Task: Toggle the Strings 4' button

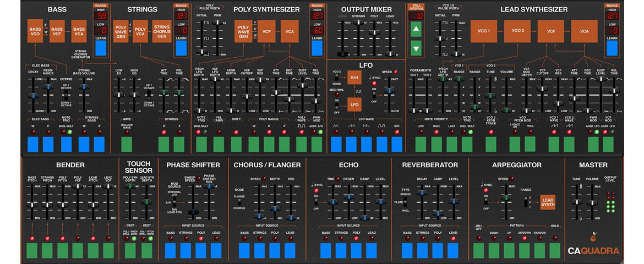Action: point(179,144)
